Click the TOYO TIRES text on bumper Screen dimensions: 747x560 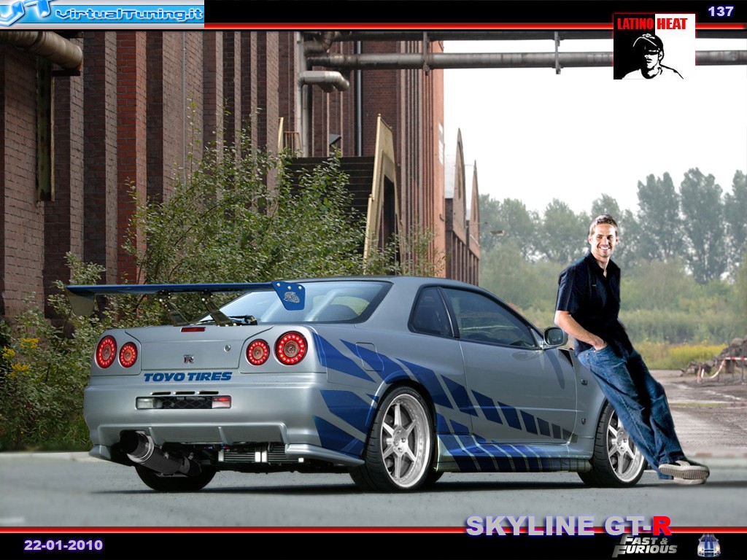(x=187, y=377)
